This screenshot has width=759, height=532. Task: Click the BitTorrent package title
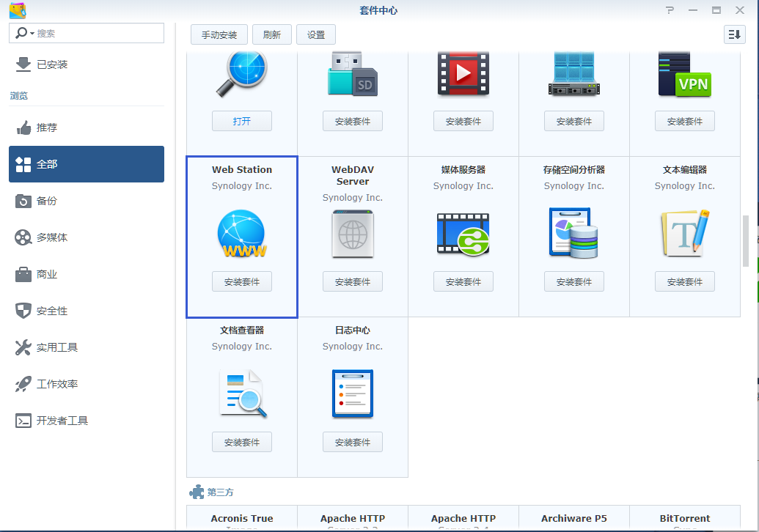(685, 519)
